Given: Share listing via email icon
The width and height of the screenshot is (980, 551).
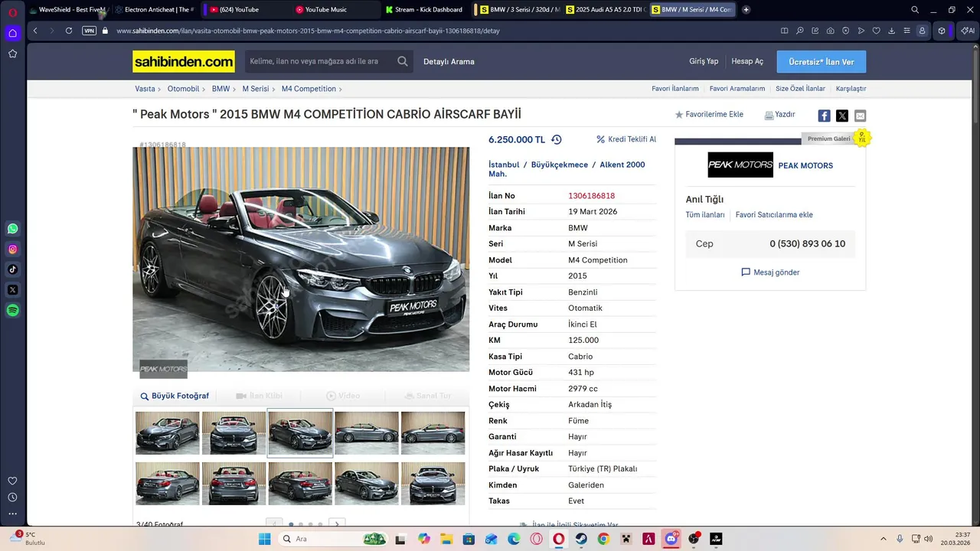Looking at the screenshot, I should [x=860, y=116].
